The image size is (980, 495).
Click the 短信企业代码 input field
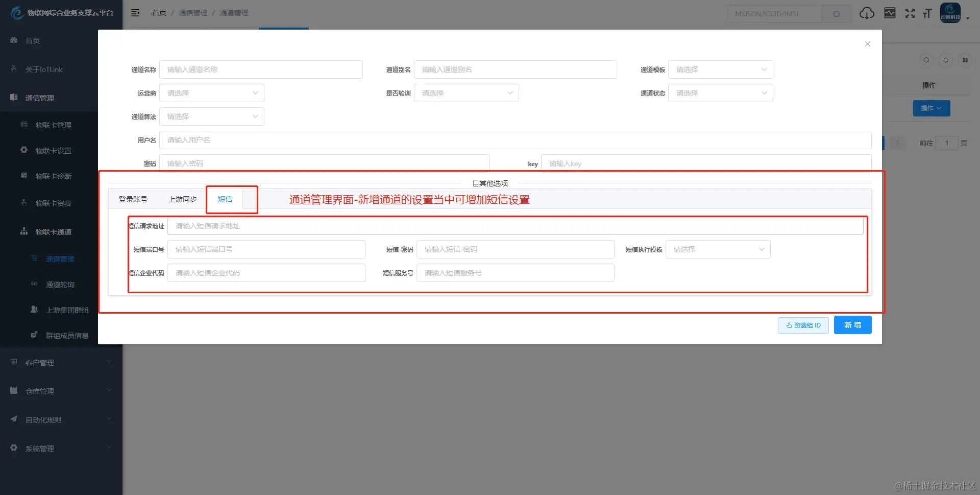click(x=266, y=273)
